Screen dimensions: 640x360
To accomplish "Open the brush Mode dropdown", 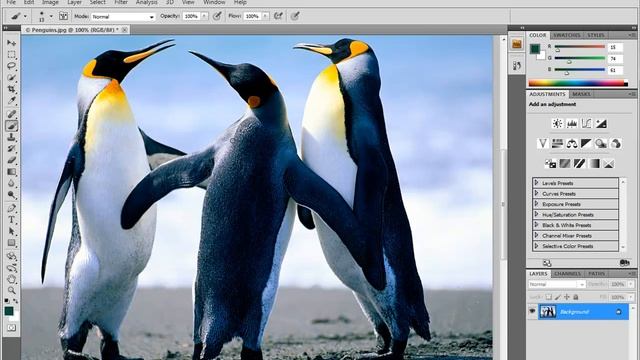I will pos(123,17).
